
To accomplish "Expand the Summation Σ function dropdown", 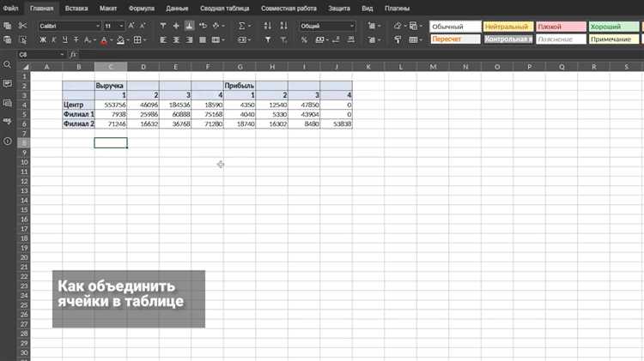I will pos(249,26).
